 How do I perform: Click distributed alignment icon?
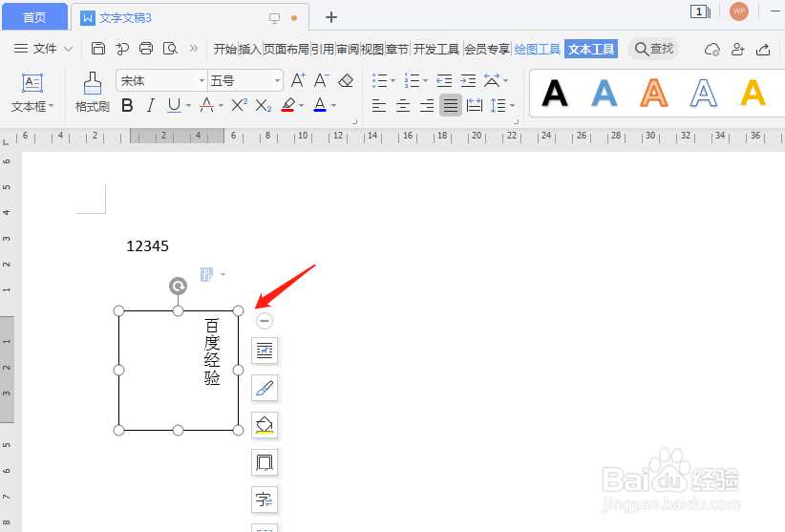[474, 106]
